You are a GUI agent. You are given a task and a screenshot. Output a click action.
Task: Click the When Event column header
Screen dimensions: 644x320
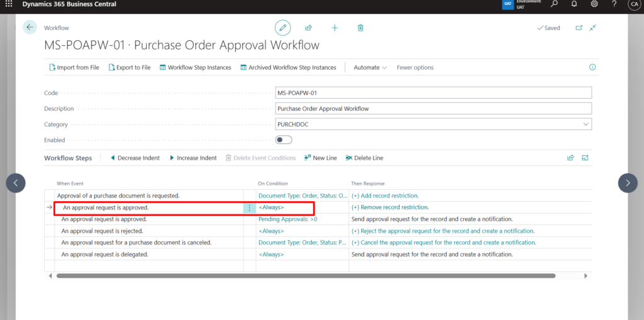(x=70, y=183)
